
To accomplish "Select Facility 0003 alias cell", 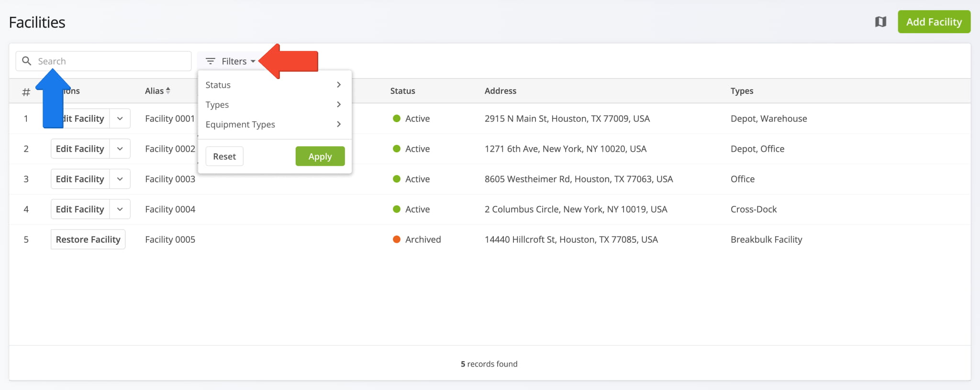I will pyautogui.click(x=170, y=179).
